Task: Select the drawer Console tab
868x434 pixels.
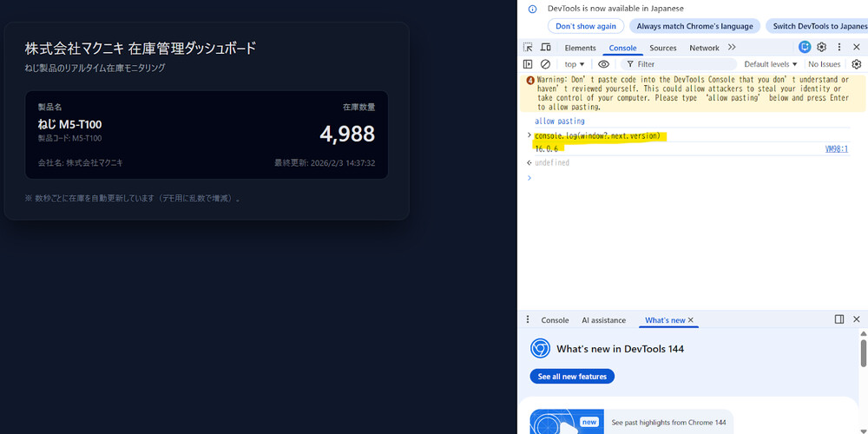Action: (555, 320)
